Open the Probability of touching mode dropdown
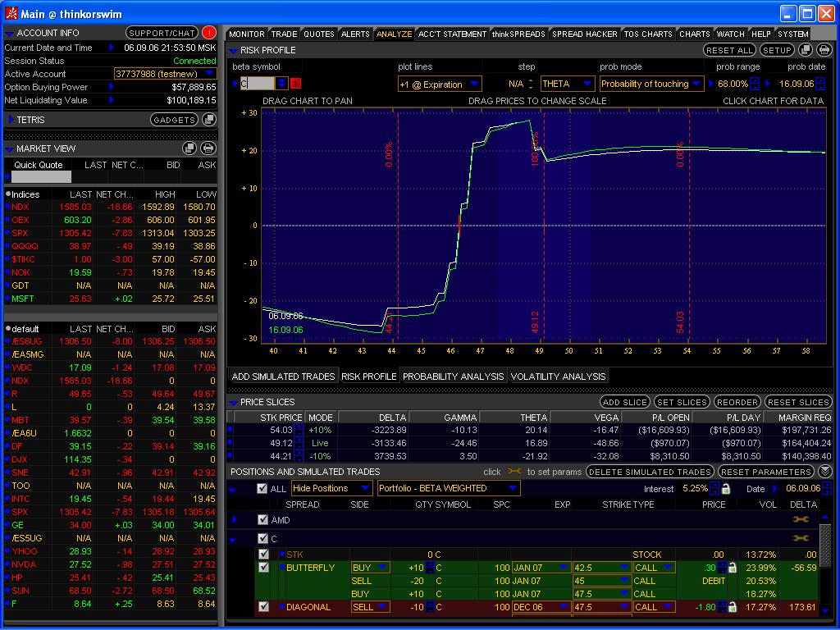Viewport: 840px width, 630px height. click(651, 84)
